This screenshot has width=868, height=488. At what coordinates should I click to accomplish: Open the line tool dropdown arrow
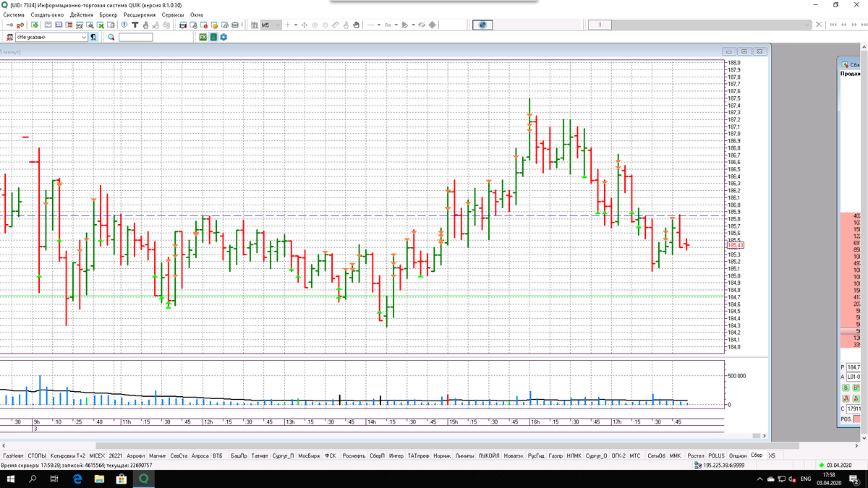click(379, 25)
